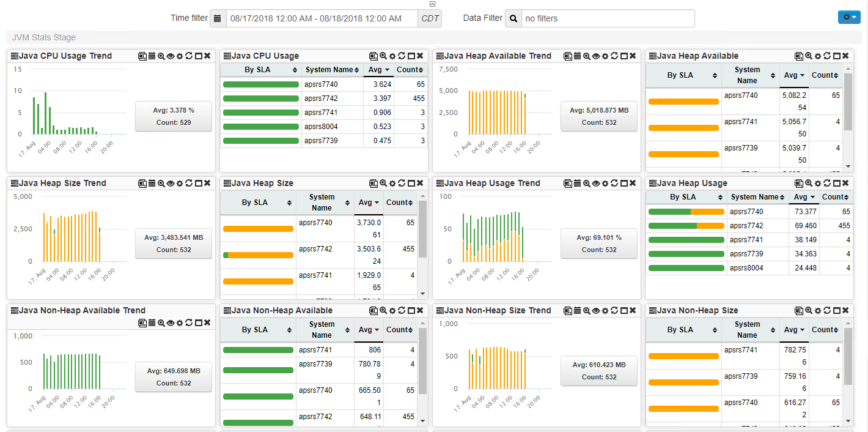
Task: Open calendar icon on Java Heap Available Trend
Action: [x=577, y=56]
